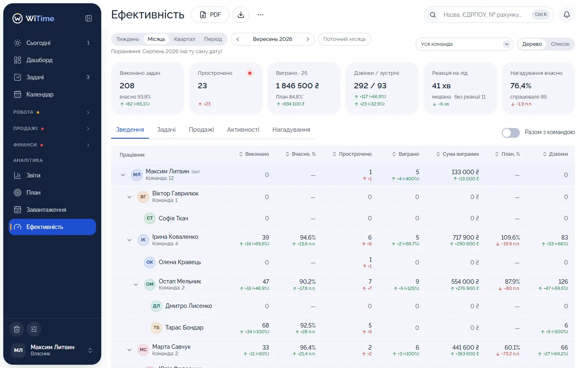Expand ФІНАНСИ sidebar section
Screen dimensions: 588x368
(x=52, y=145)
